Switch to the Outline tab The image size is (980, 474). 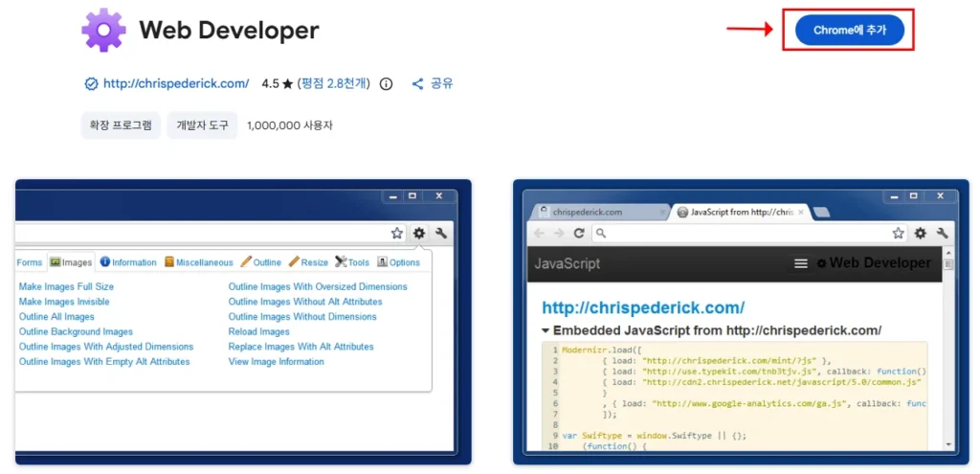tap(261, 262)
